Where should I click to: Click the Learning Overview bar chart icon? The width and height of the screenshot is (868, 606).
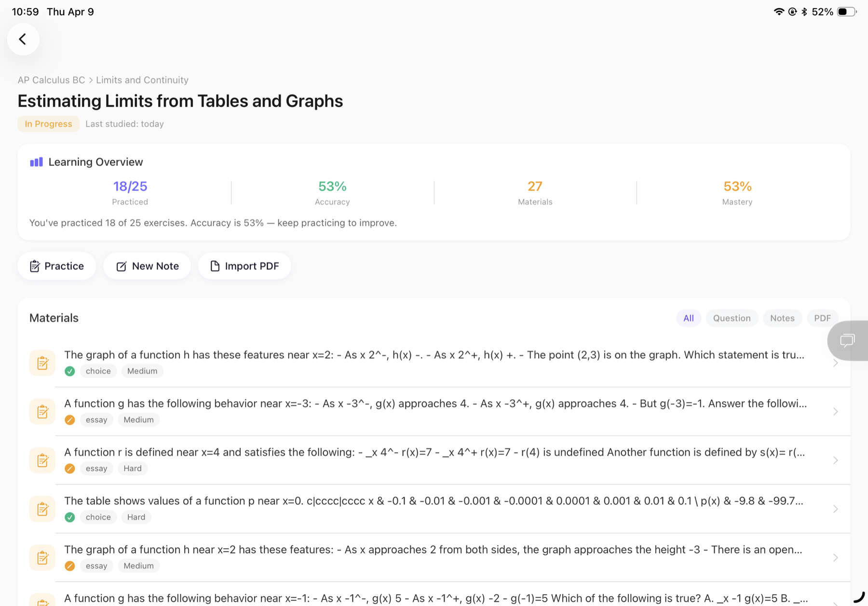point(36,162)
